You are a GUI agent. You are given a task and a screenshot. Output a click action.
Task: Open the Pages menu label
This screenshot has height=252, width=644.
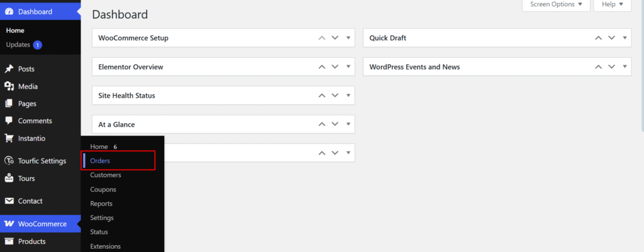27,104
